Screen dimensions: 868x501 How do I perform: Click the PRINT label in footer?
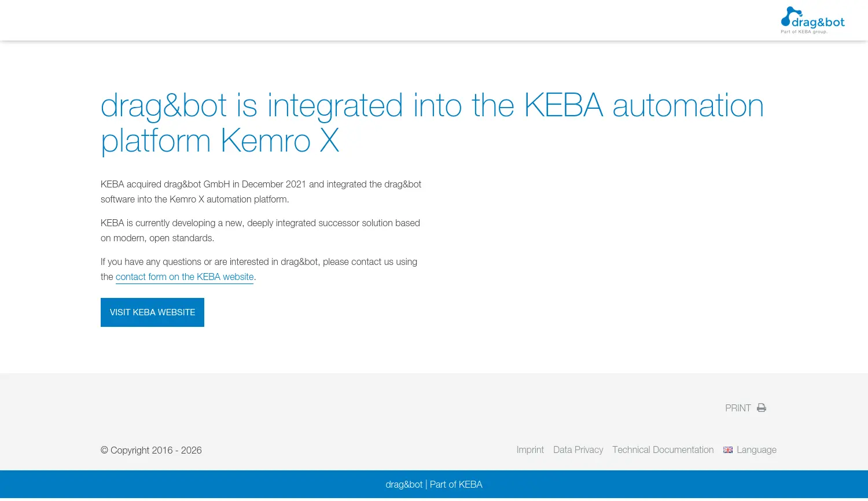click(738, 408)
